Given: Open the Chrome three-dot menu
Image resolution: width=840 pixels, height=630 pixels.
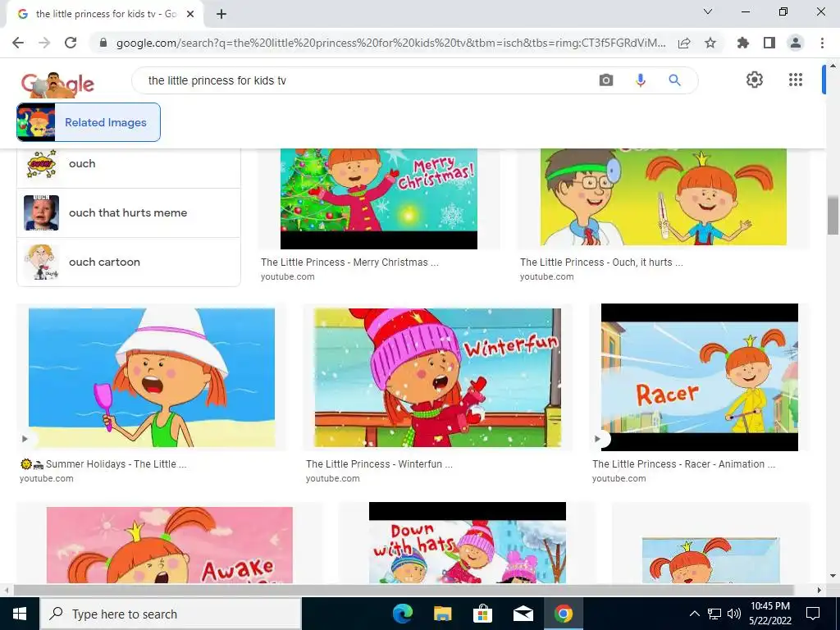Looking at the screenshot, I should click(822, 43).
